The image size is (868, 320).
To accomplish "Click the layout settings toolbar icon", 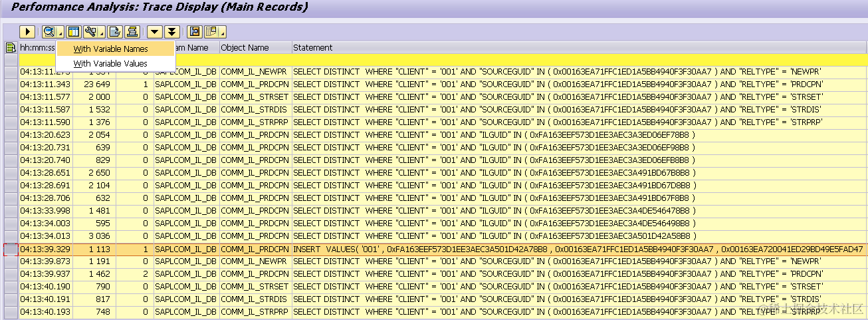I will [x=212, y=32].
